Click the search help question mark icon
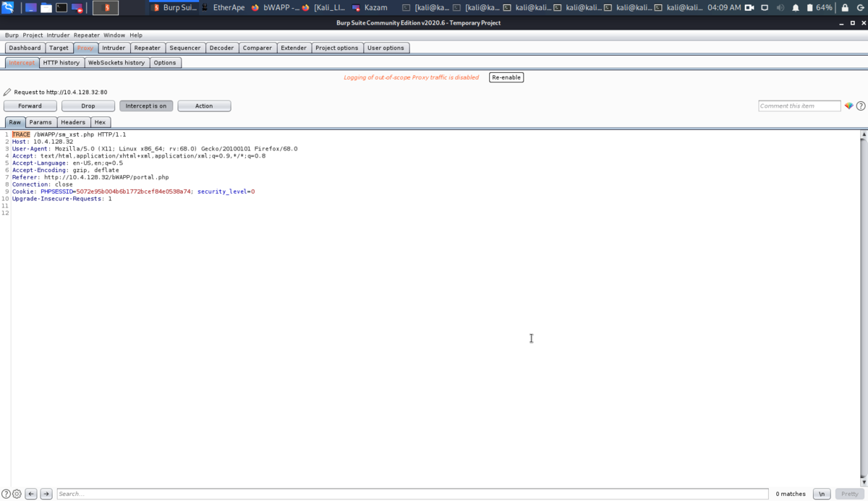Image resolution: width=868 pixels, height=501 pixels. pyautogui.click(x=7, y=494)
